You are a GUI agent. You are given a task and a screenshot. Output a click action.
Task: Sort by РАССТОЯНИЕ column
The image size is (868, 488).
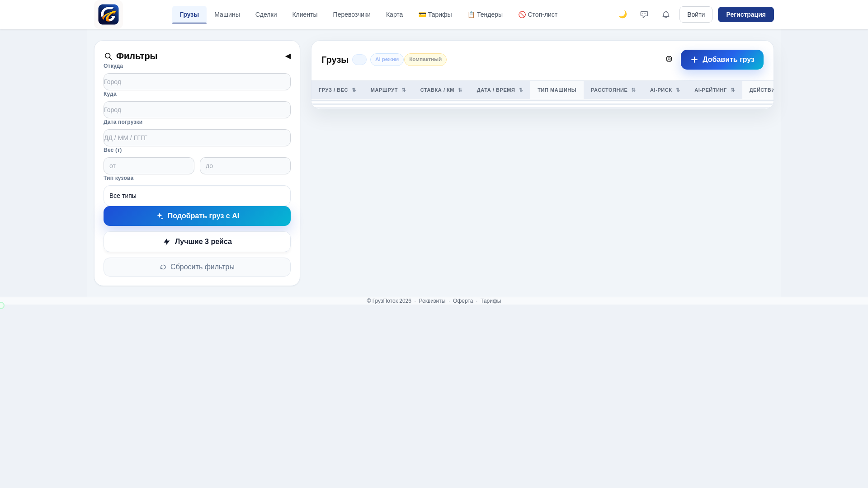coord(613,90)
